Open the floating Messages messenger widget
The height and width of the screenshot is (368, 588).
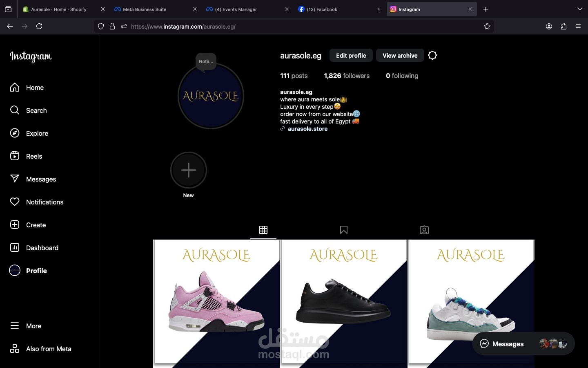[x=523, y=344]
